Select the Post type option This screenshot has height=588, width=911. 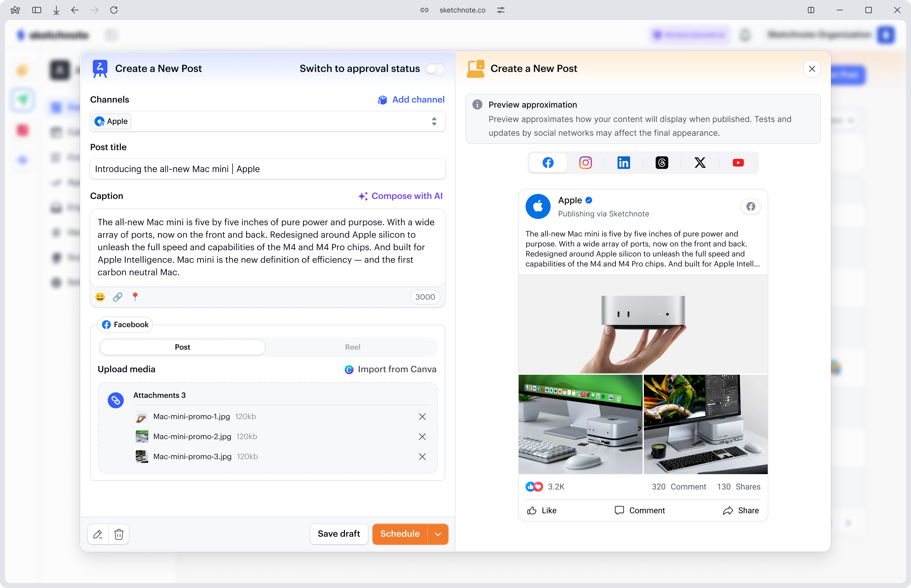pyautogui.click(x=183, y=347)
